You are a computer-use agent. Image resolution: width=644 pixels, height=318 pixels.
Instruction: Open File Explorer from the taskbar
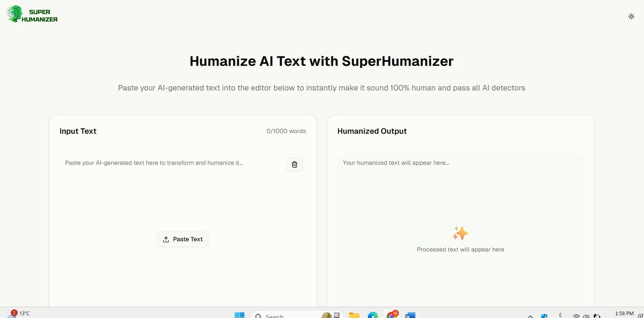(354, 315)
